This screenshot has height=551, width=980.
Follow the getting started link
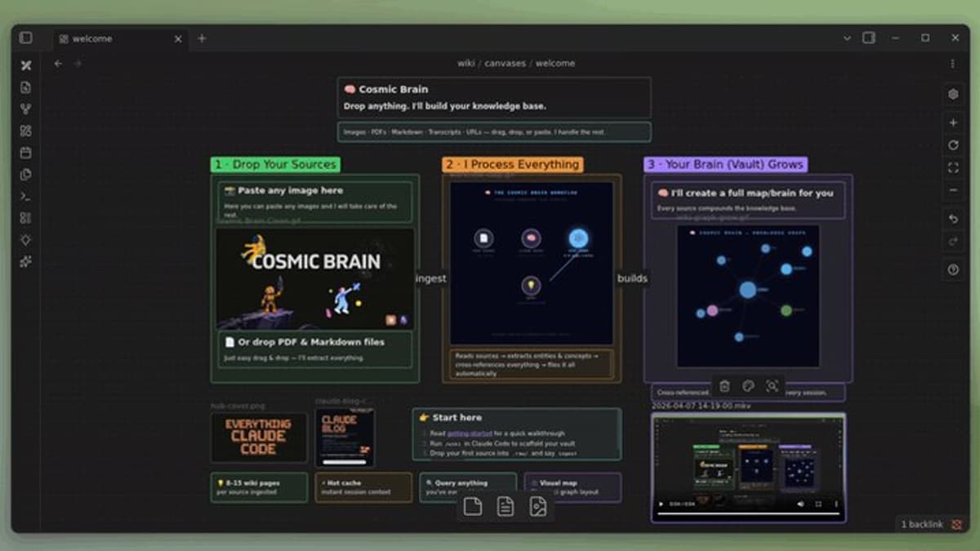469,433
